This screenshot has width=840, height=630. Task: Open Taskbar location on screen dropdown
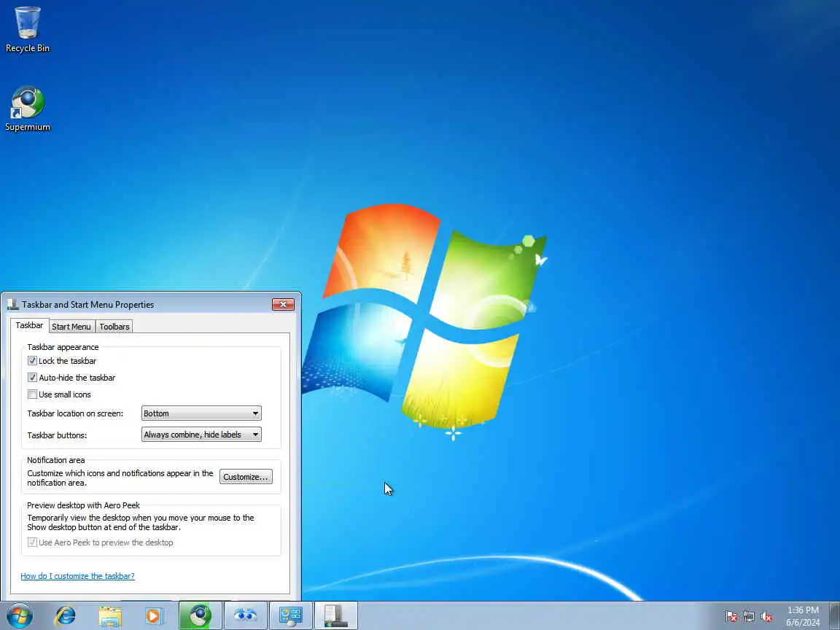(x=201, y=413)
